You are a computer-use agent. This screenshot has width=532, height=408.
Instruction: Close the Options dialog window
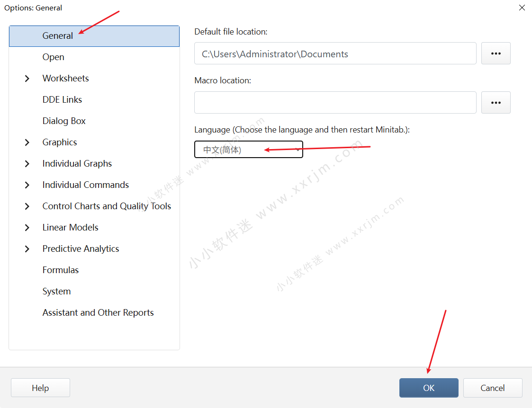point(522,8)
